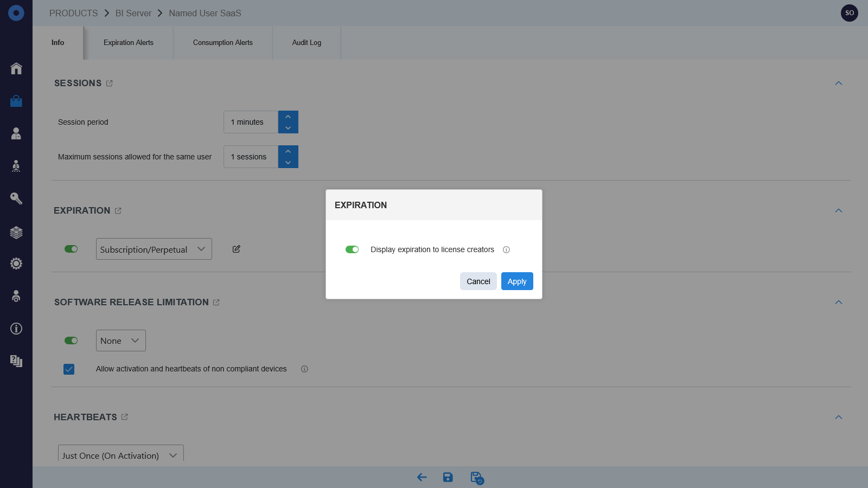Viewport: 868px width, 488px height.
Task: Click Maximum sessions allowed for the same user label
Action: coord(135,157)
